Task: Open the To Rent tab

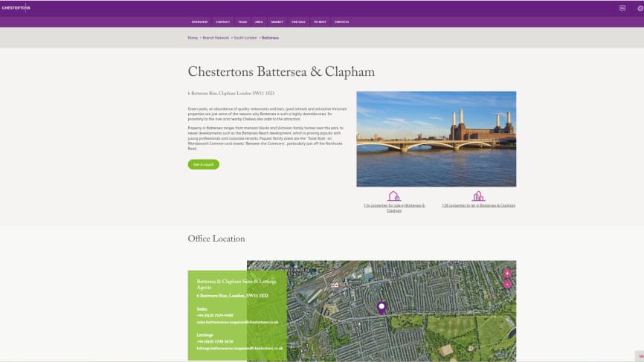Action: click(x=320, y=22)
